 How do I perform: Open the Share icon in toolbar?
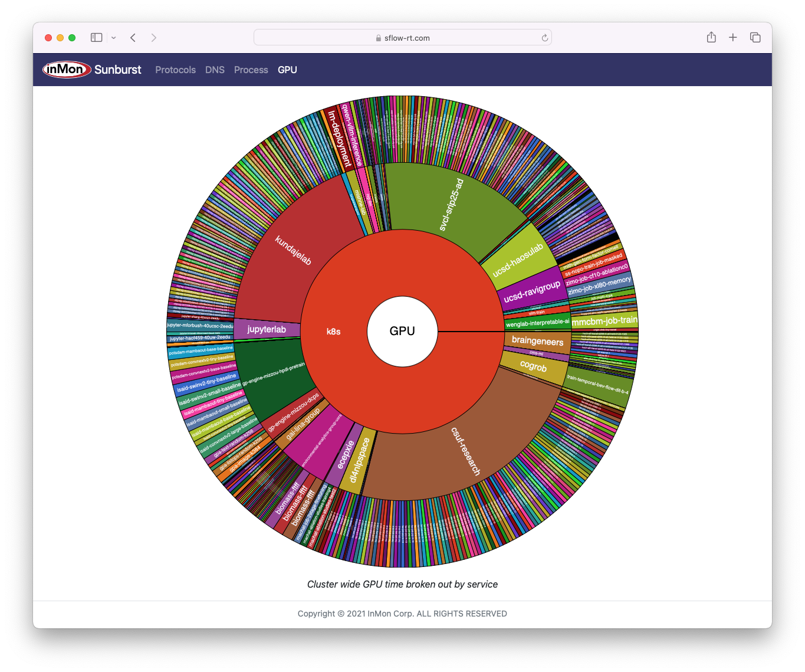(711, 38)
